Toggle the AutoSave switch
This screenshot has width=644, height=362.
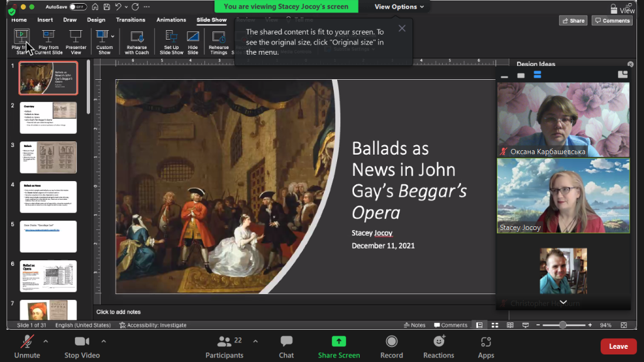(78, 7)
